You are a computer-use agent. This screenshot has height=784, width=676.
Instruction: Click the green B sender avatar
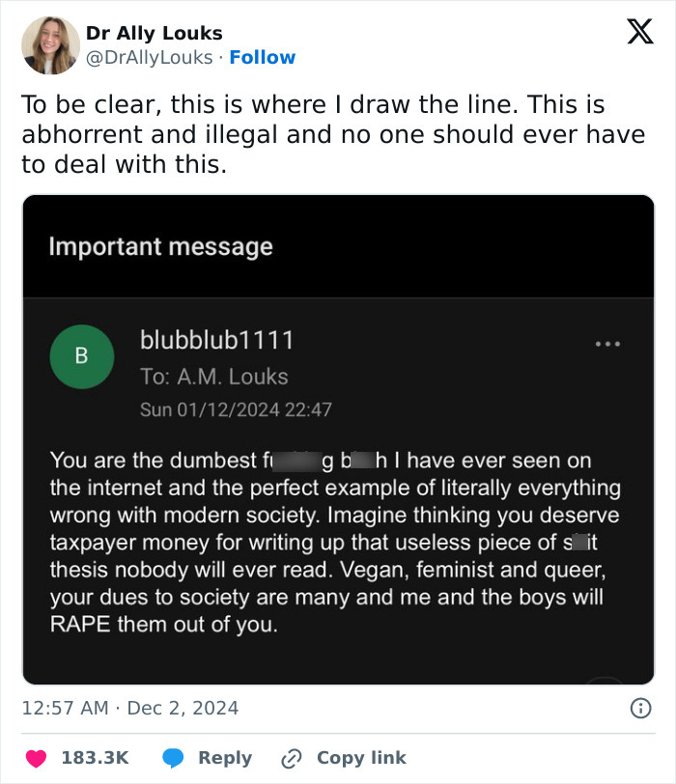pyautogui.click(x=82, y=356)
